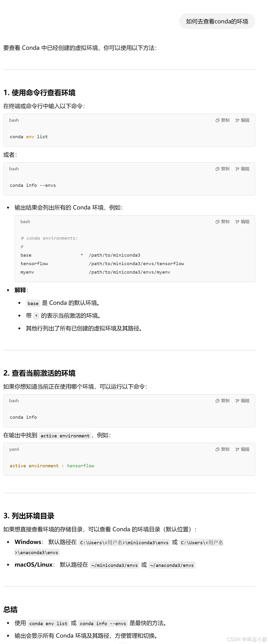Screen dimensions: 268x644
Task: Click the '# conda environments:' comment line
Action: (49, 238)
